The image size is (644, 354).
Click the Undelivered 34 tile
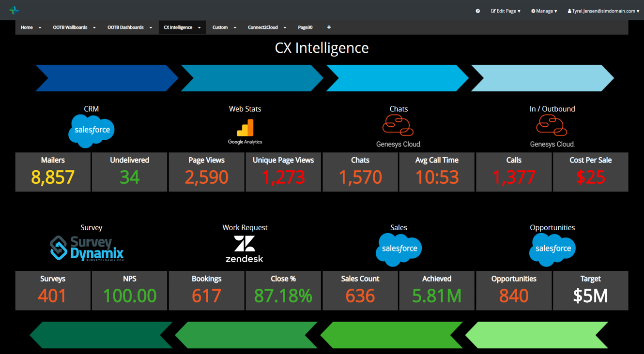coord(129,172)
